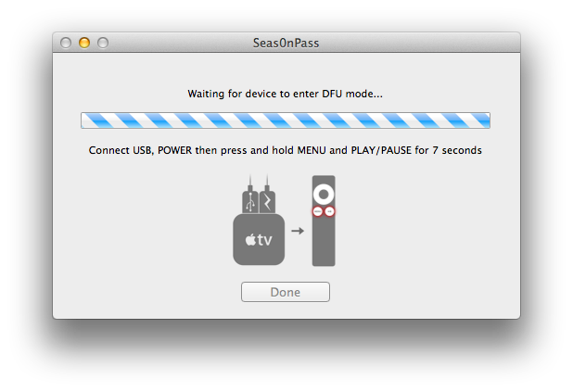Click the arrow between Apple TV and remote
The height and width of the screenshot is (392, 573).
click(298, 230)
